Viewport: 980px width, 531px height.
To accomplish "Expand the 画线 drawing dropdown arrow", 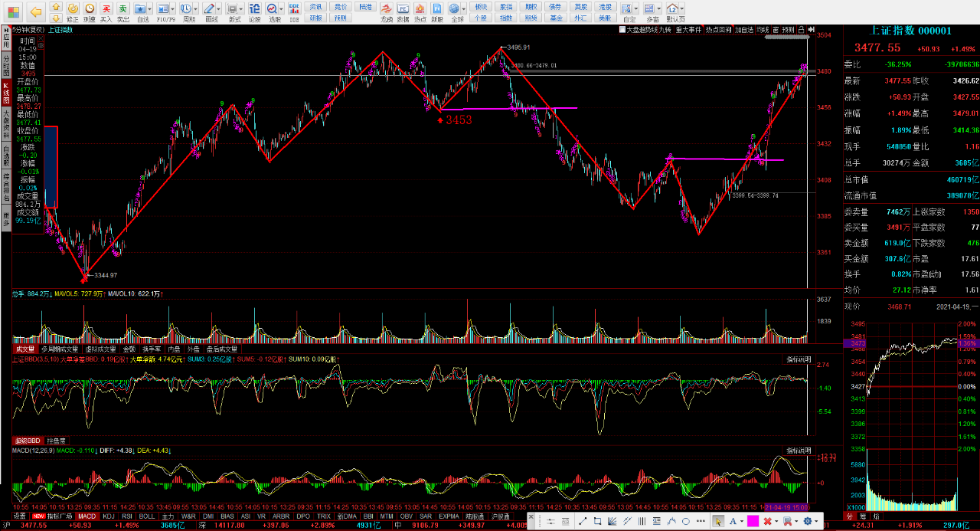I will pyautogui.click(x=219, y=8).
